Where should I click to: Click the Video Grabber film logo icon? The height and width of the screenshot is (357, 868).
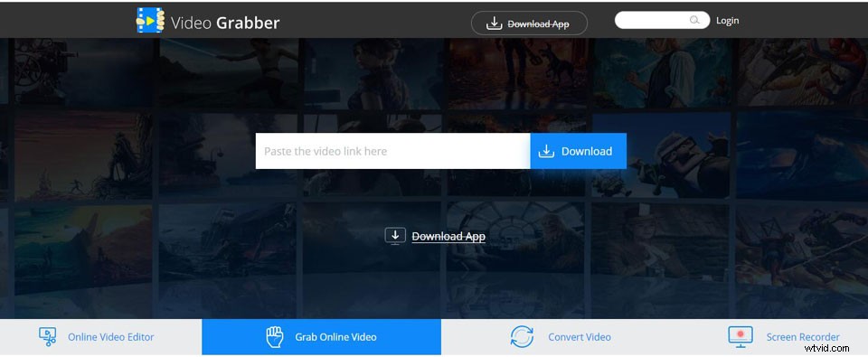[151, 21]
